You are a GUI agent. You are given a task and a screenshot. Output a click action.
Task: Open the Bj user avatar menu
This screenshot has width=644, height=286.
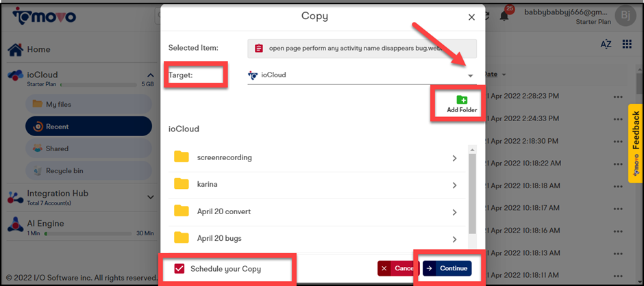(x=625, y=16)
